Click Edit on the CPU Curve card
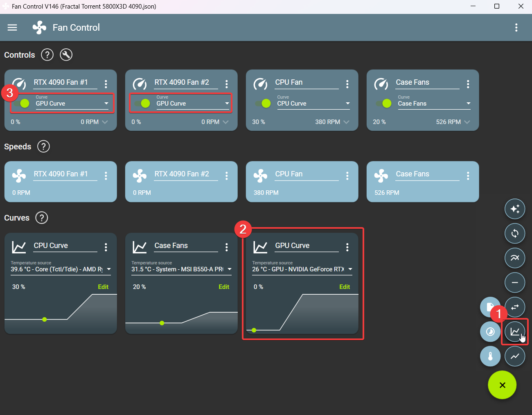The width and height of the screenshot is (532, 415). tap(103, 287)
